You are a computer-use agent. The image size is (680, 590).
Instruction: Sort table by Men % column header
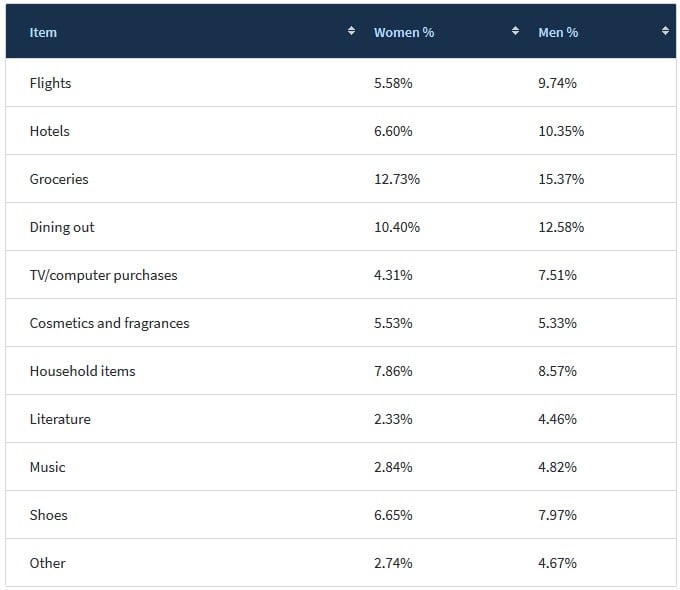(558, 32)
